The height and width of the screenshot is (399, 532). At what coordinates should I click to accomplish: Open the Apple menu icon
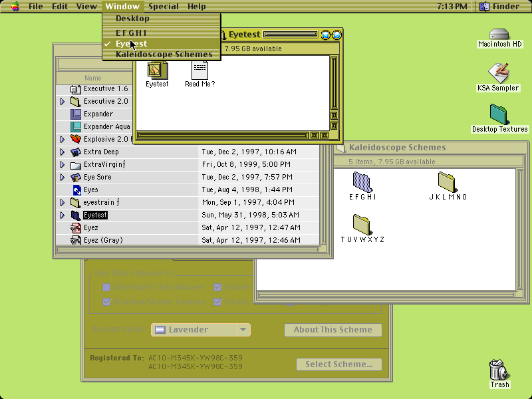click(15, 6)
